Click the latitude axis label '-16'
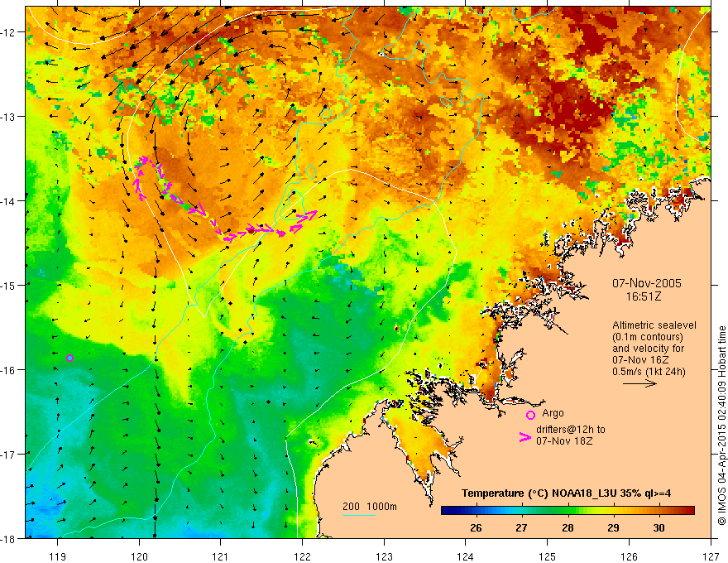728x563 pixels. coord(8,370)
